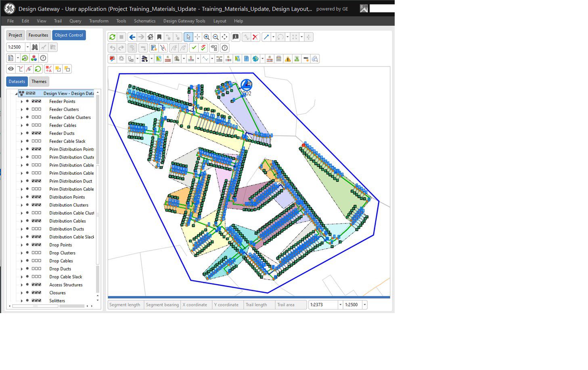Click the blue document icon in design toolbar
Viewport: 588px width, 370px height.
click(246, 59)
